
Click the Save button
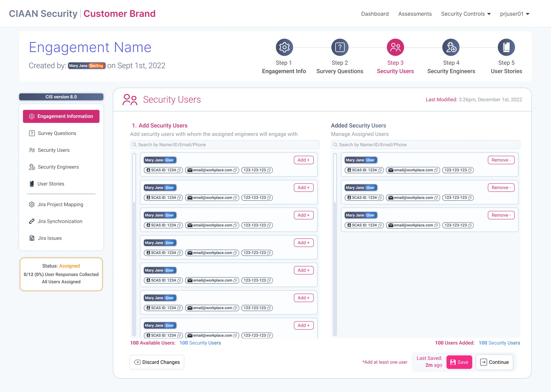tap(459, 362)
